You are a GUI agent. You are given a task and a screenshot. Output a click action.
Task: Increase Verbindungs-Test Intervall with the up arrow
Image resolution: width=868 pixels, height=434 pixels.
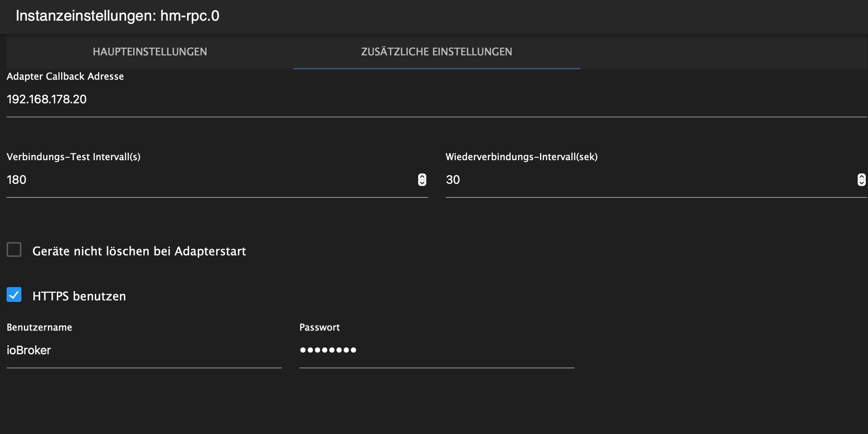(x=422, y=177)
